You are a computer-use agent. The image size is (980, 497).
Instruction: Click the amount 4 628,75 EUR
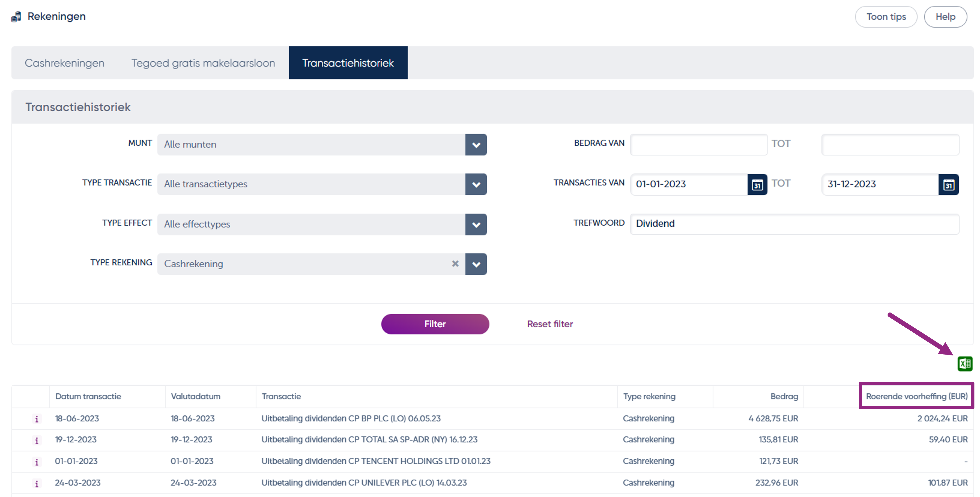point(773,418)
